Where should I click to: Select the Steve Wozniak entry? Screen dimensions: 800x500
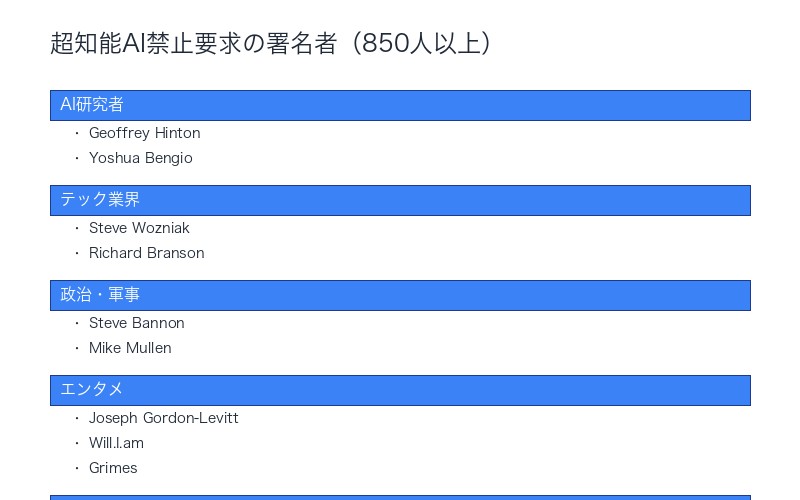(x=139, y=228)
